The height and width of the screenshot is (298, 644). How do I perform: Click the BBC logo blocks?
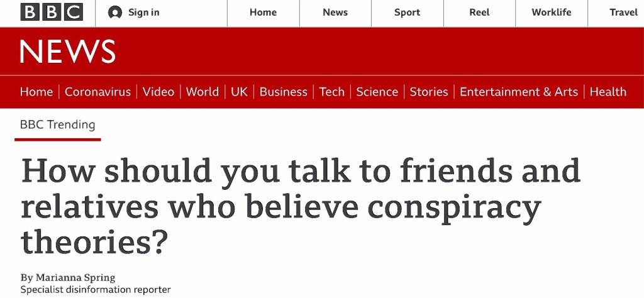pyautogui.click(x=52, y=12)
